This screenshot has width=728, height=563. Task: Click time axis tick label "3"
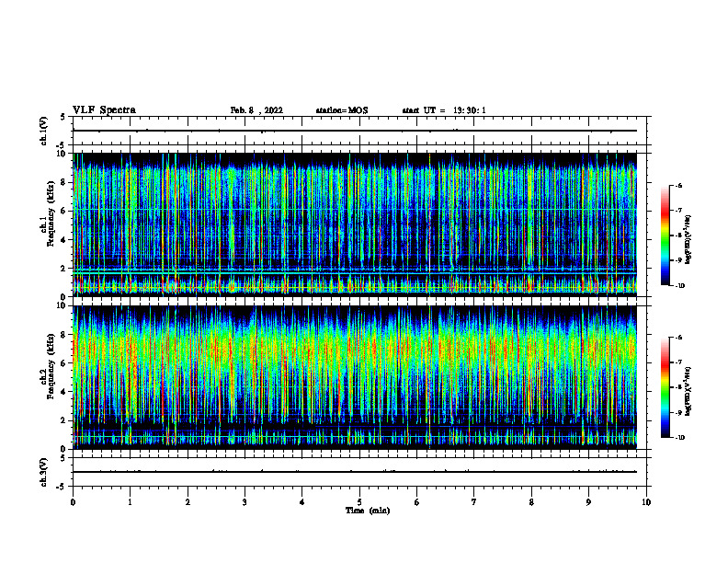[245, 502]
